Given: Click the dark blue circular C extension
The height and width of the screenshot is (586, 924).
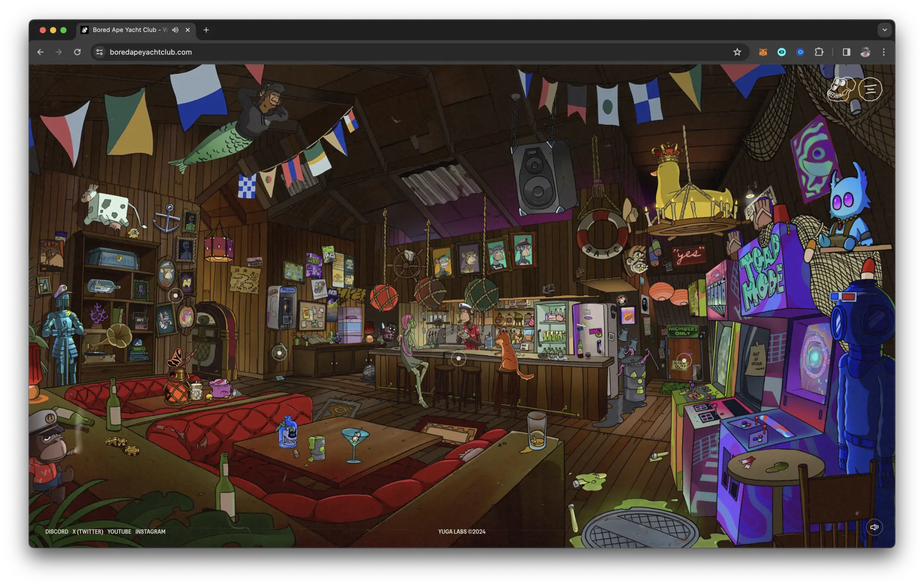Looking at the screenshot, I should pos(800,52).
